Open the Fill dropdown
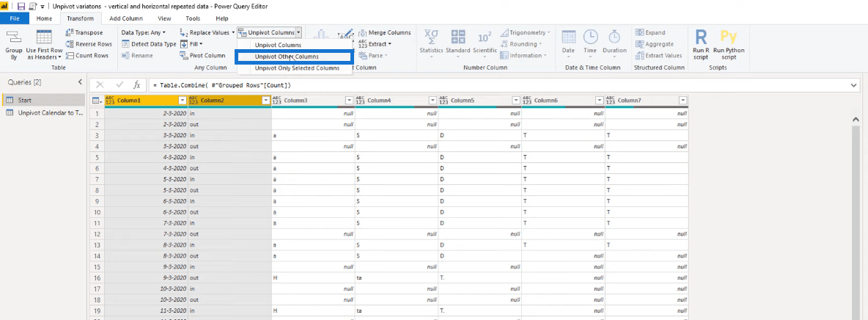The image size is (868, 320). point(191,44)
